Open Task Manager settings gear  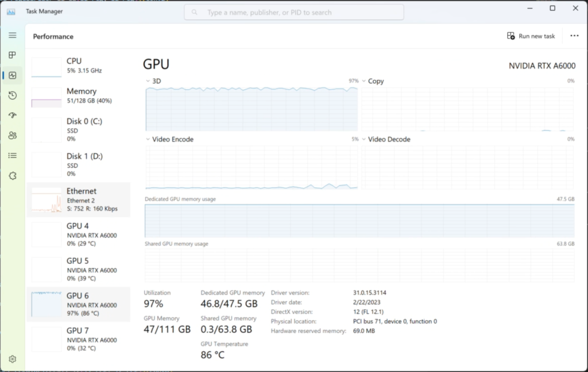[12, 359]
